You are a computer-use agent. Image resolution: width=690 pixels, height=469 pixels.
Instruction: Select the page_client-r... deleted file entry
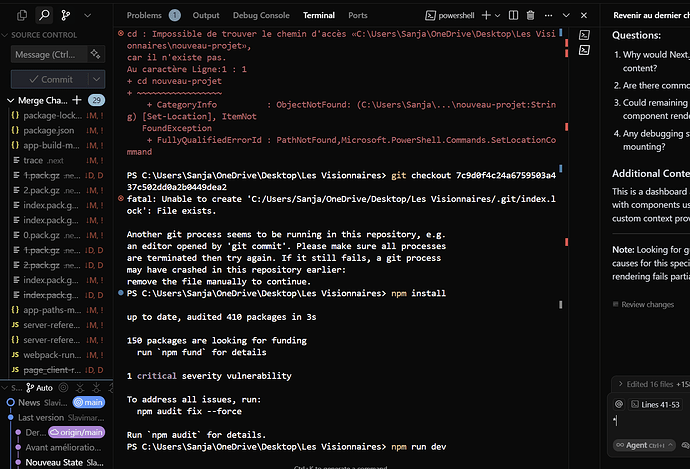57,370
